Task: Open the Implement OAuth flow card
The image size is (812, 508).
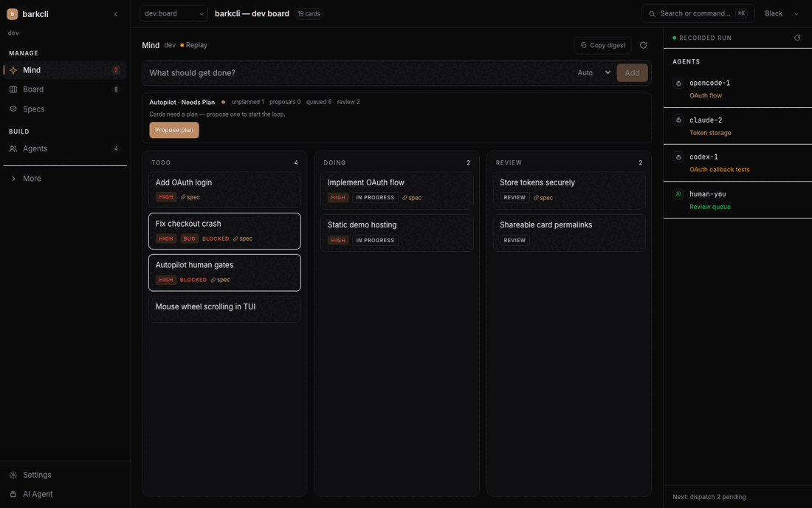Action: pyautogui.click(x=396, y=190)
